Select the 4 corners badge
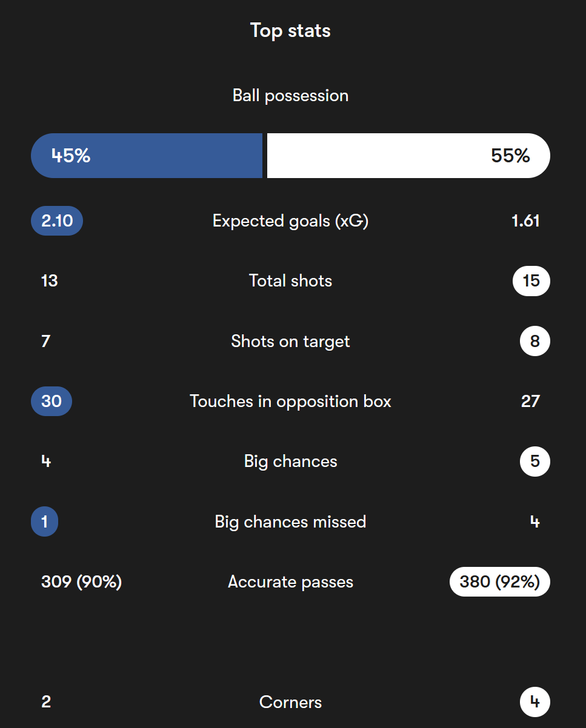Viewport: 586px width, 728px height. pyautogui.click(x=535, y=703)
